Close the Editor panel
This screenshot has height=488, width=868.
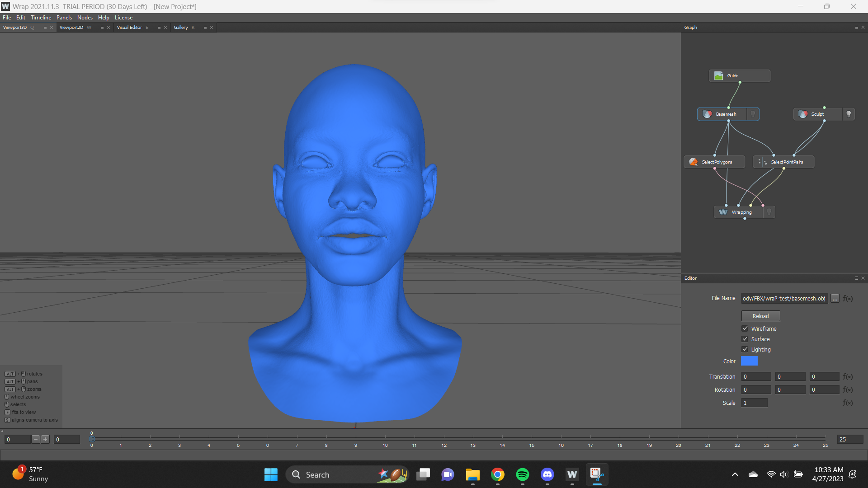[863, 278]
